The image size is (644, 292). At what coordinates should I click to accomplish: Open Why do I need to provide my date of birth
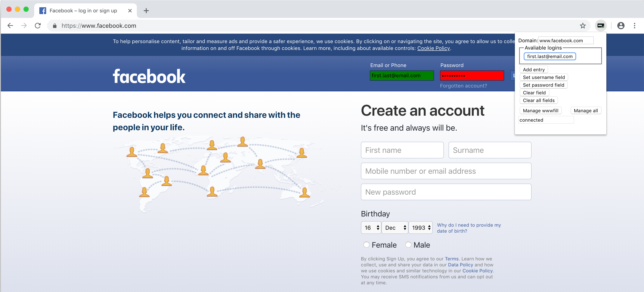tap(469, 228)
